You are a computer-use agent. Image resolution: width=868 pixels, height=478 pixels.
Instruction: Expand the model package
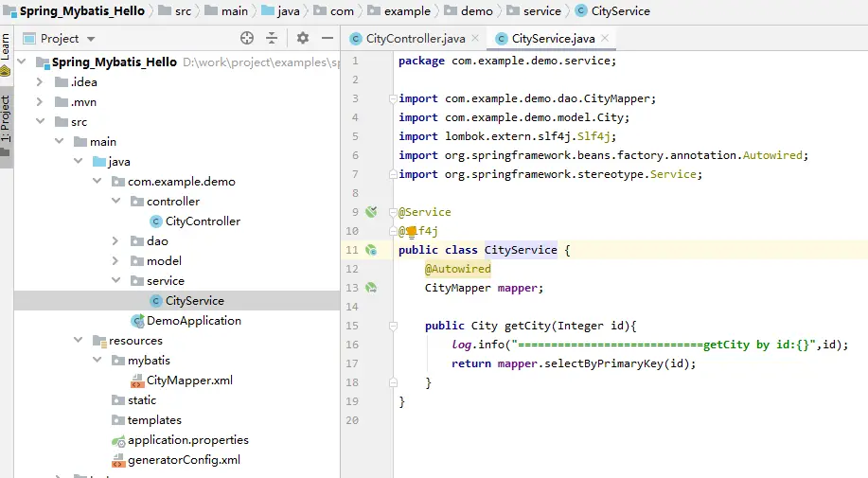pos(115,260)
